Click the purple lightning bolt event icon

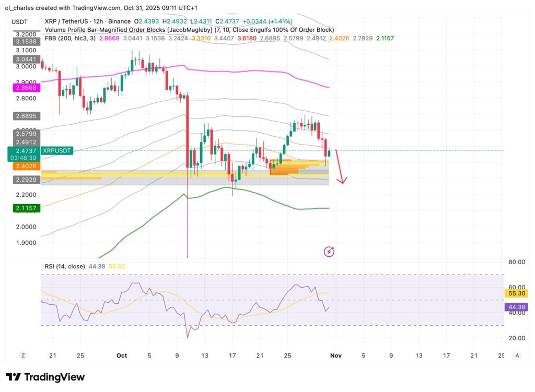click(x=329, y=252)
